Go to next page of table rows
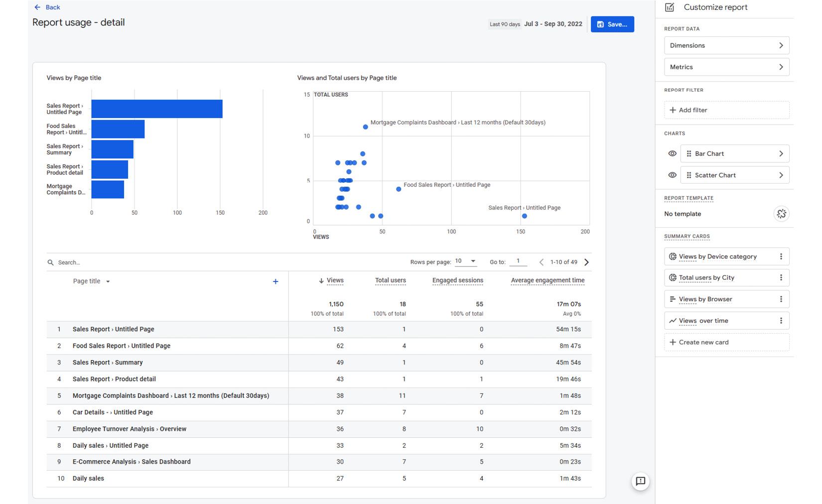Screen dimensions: 822x504 click(x=586, y=262)
